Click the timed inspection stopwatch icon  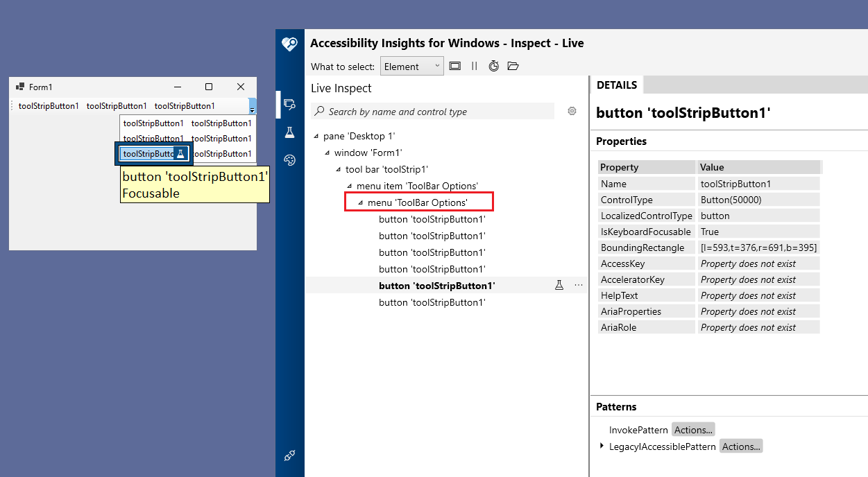[493, 66]
